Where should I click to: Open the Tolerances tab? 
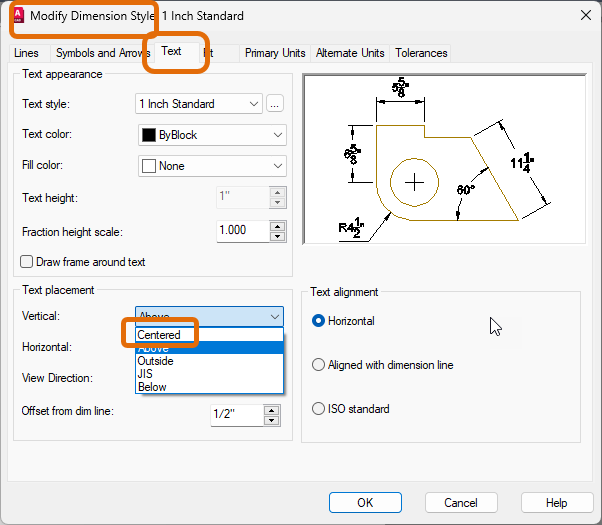click(421, 53)
